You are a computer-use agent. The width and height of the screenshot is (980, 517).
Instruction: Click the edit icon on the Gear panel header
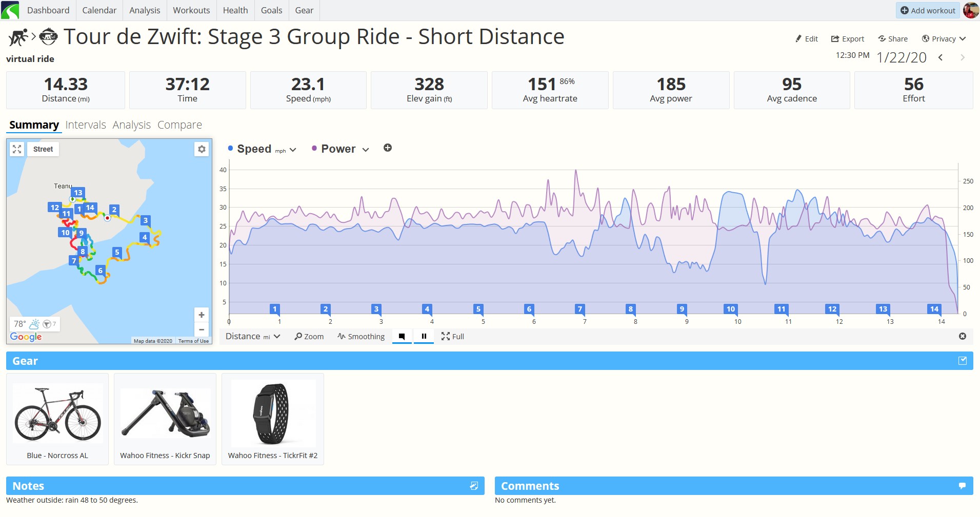(x=963, y=361)
